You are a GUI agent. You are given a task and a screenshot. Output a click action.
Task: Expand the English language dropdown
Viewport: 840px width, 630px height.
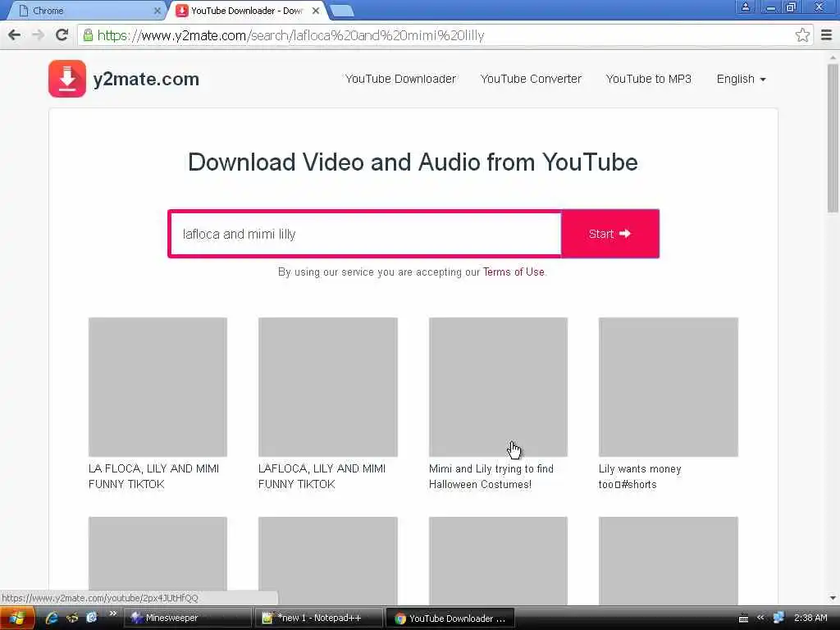741,79
